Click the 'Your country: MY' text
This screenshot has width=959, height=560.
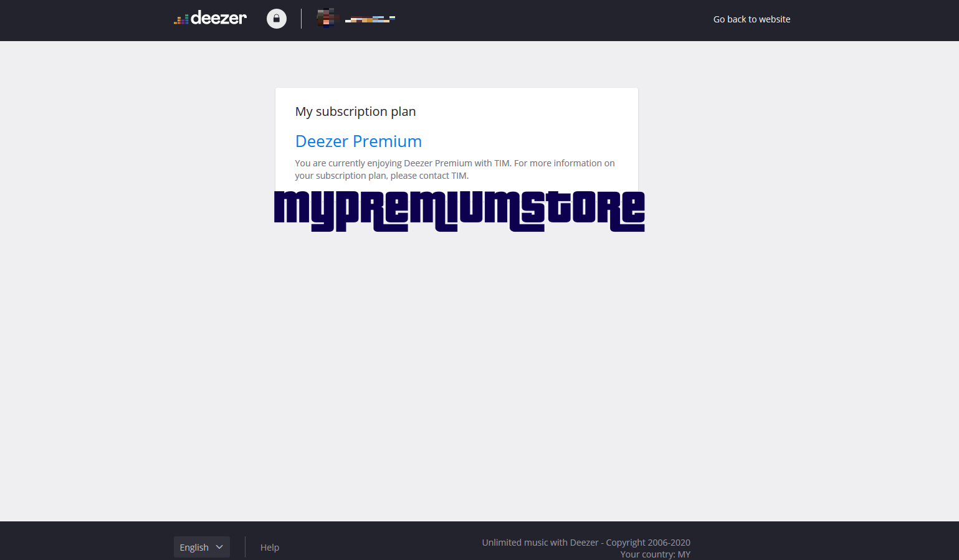tap(655, 554)
